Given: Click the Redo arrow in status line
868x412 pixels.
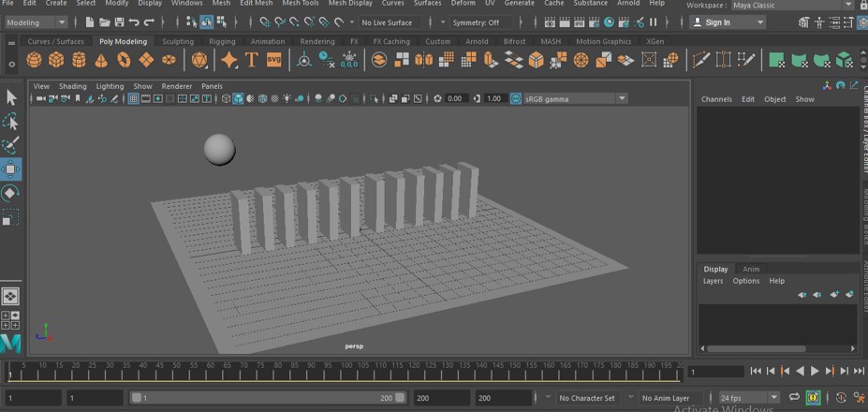Looking at the screenshot, I should (x=149, y=22).
